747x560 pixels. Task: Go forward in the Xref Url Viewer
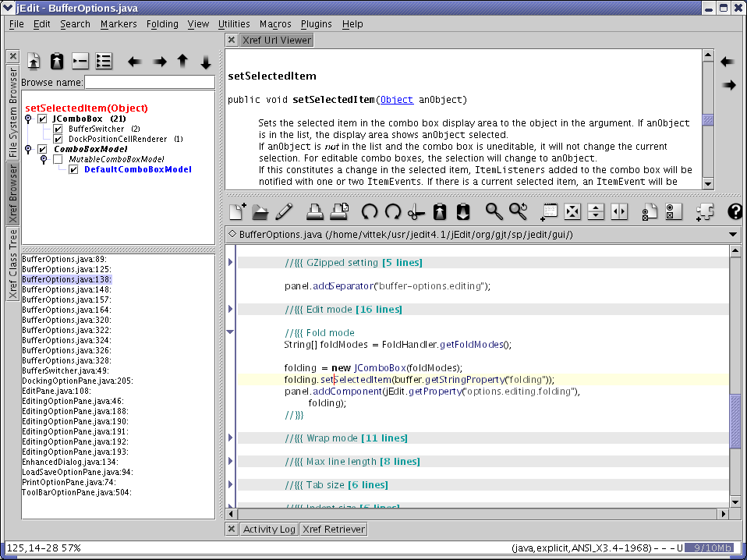click(728, 85)
